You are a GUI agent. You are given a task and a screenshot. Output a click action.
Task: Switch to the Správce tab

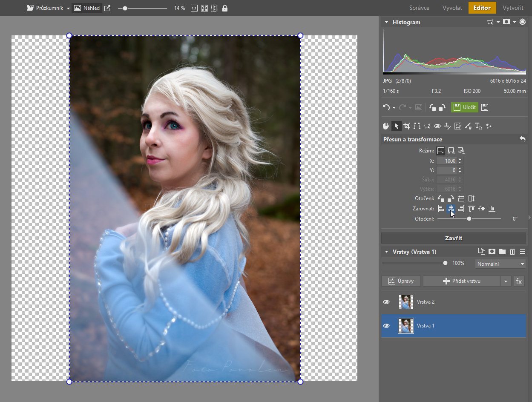[419, 8]
